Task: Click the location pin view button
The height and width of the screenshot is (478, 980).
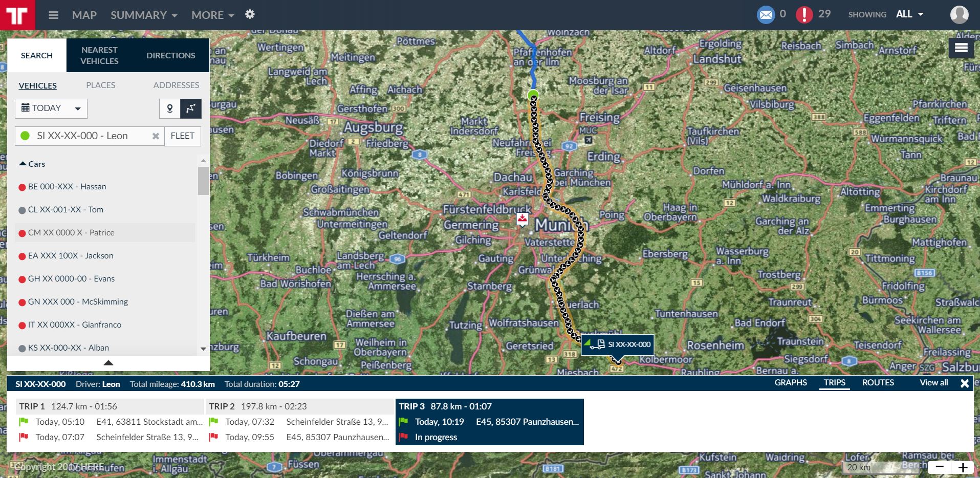Action: pos(170,108)
